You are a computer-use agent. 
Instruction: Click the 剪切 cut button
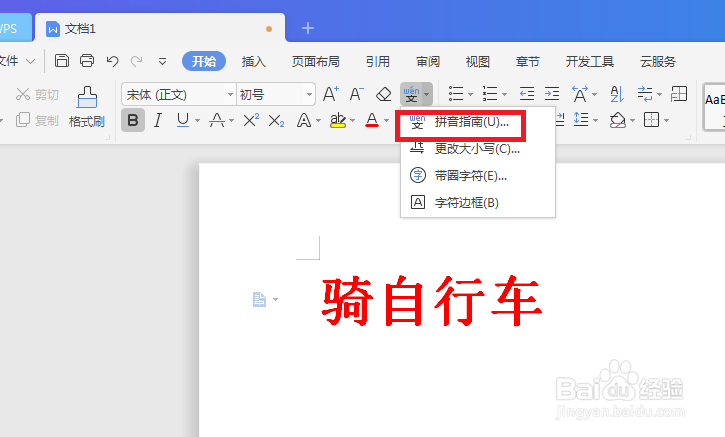tap(37, 94)
